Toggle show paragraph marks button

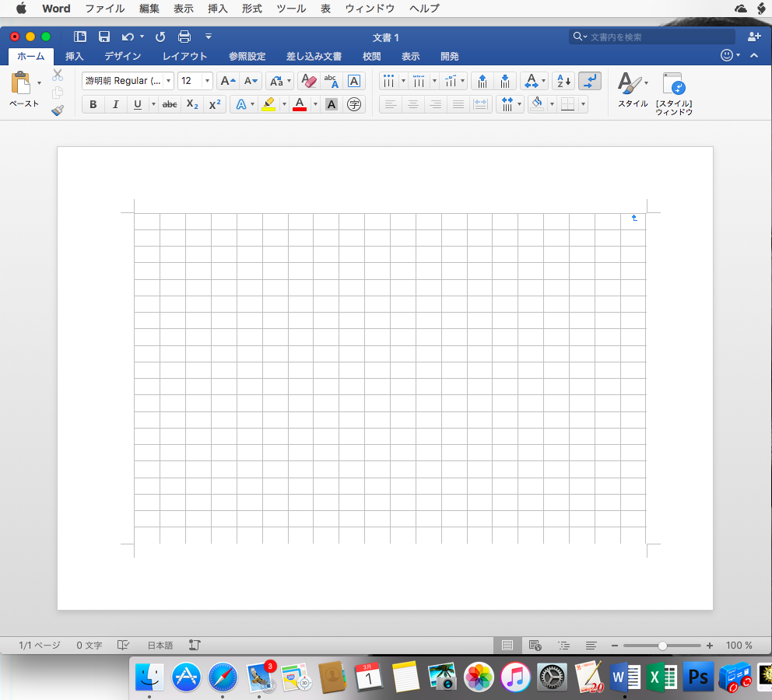coord(590,81)
